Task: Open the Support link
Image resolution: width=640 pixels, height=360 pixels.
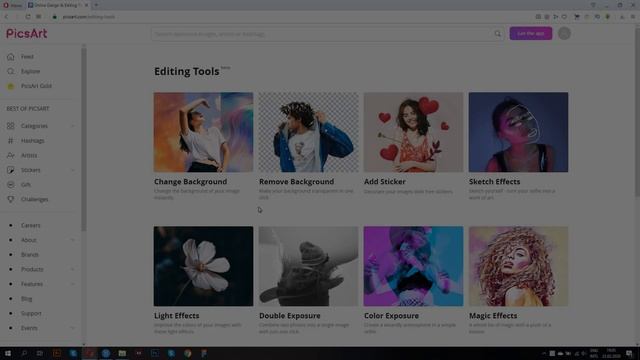Action: point(31,313)
